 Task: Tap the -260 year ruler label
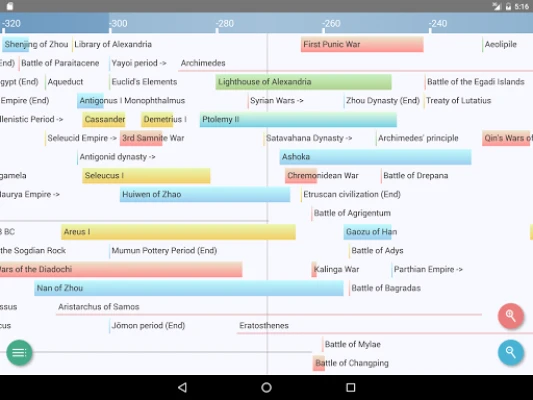[331, 24]
